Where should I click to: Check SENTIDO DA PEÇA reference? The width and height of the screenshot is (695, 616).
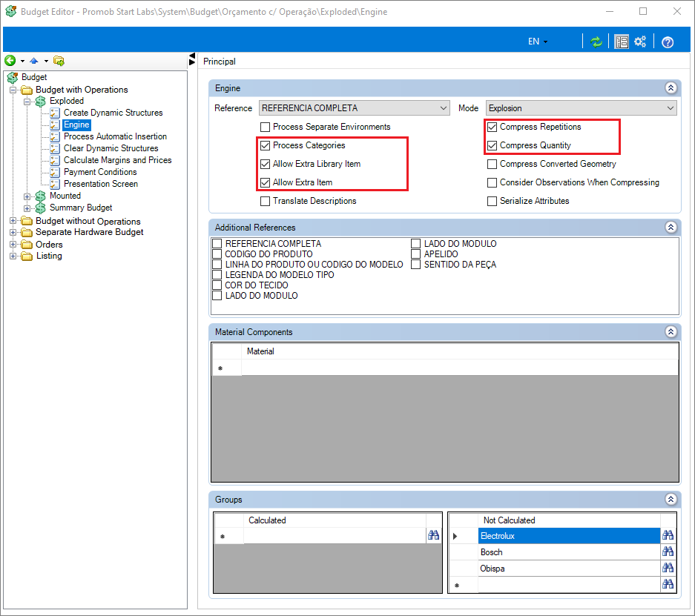pyautogui.click(x=416, y=265)
